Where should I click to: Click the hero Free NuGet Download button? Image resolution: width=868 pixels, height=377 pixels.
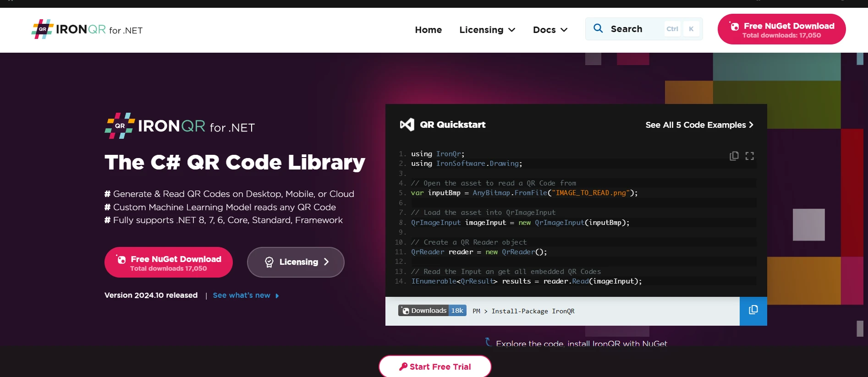169,262
